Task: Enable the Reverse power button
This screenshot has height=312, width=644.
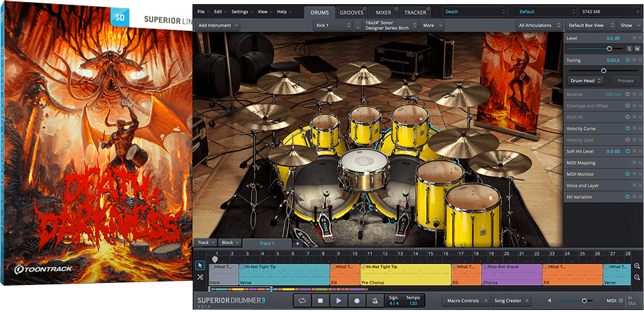Action: [628, 94]
